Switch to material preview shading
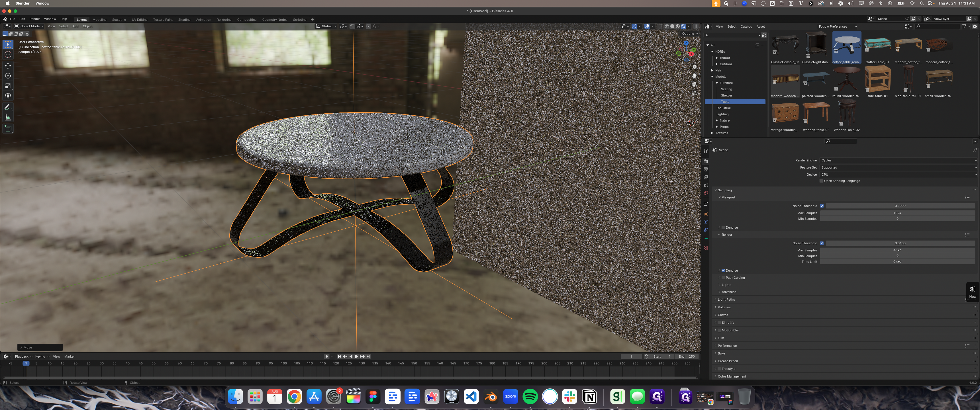The height and width of the screenshot is (410, 980). (677, 26)
